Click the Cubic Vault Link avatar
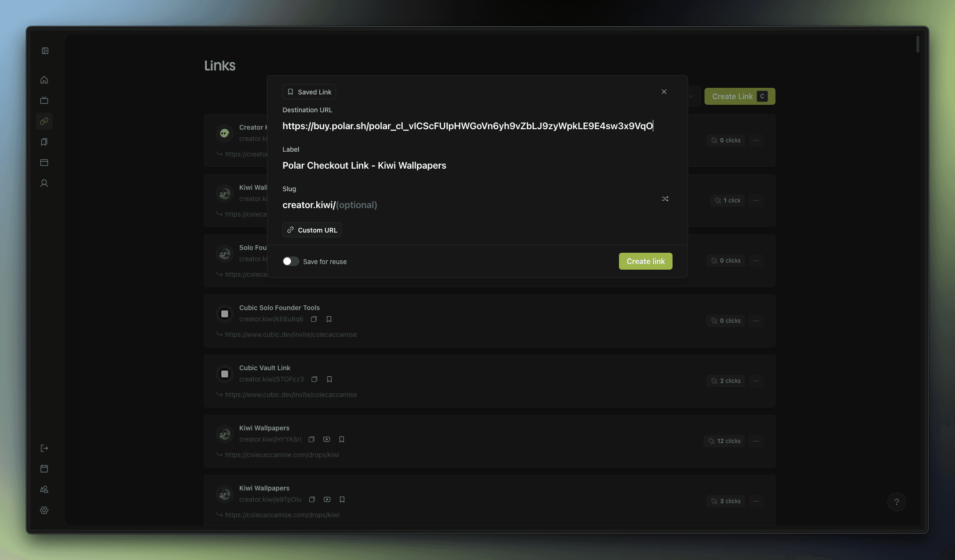 [x=225, y=374]
